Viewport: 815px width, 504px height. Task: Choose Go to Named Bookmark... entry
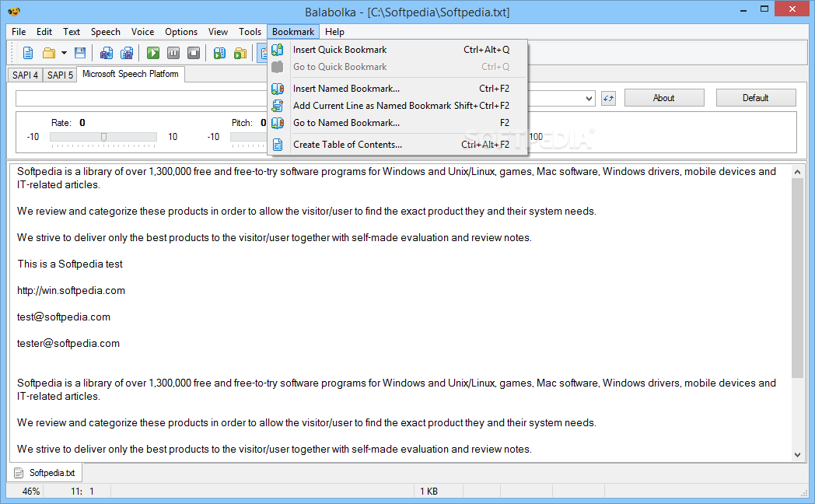(397, 123)
